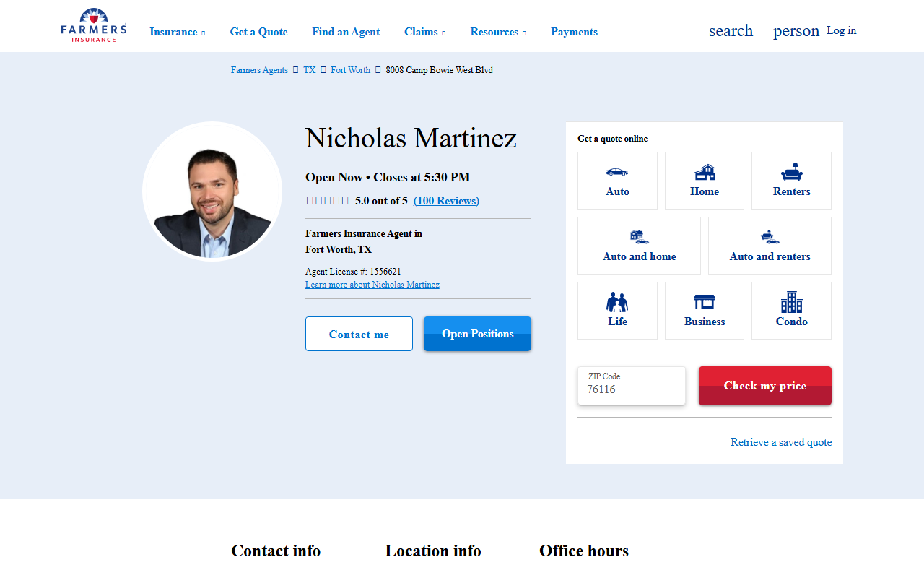Select the Life insurance family icon

pyautogui.click(x=617, y=302)
